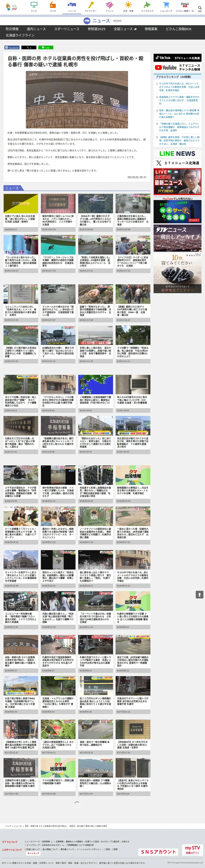Select the 全国ニュース menu tab
The height and width of the screenshot is (868, 205).
[125, 29]
